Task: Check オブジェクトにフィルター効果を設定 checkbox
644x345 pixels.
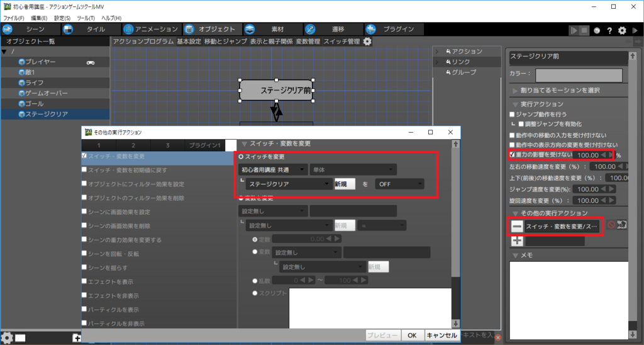Action: coord(84,183)
